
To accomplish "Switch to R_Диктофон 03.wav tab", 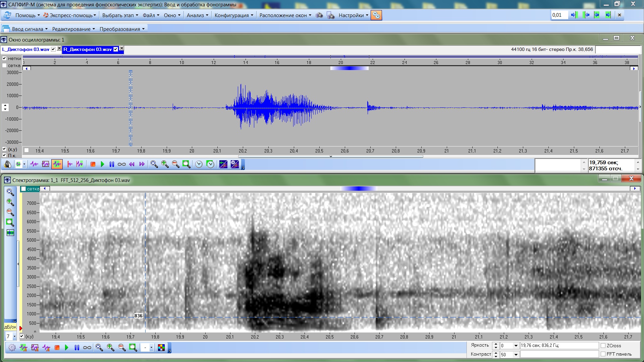I will tap(88, 49).
